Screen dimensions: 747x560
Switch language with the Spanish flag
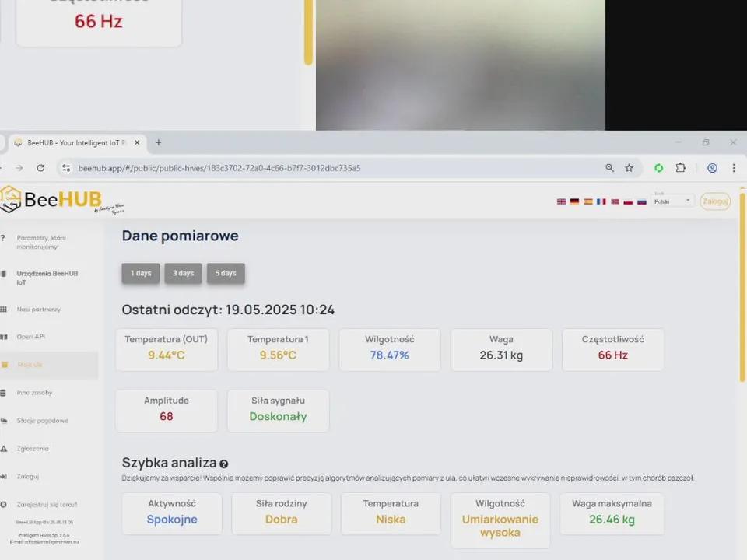pos(588,202)
